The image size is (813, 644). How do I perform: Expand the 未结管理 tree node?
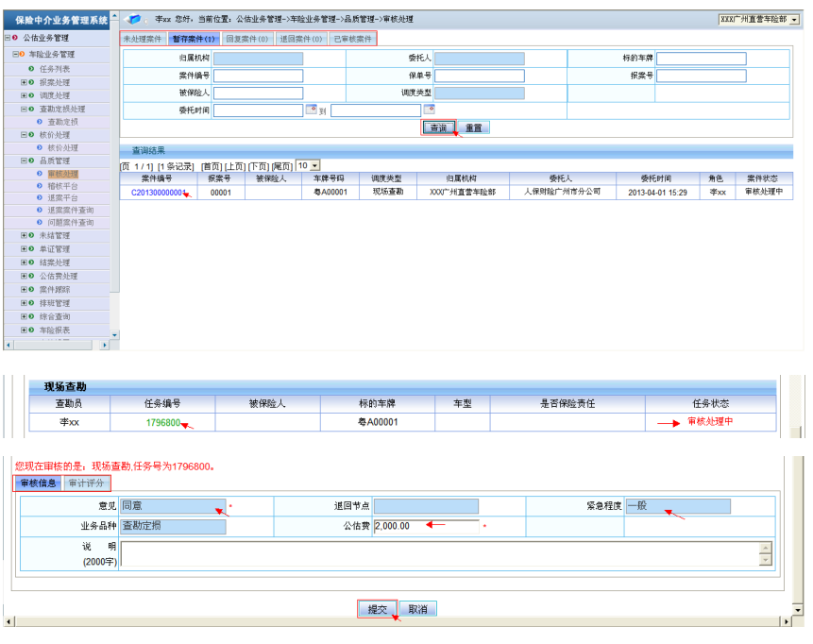[x=24, y=235]
